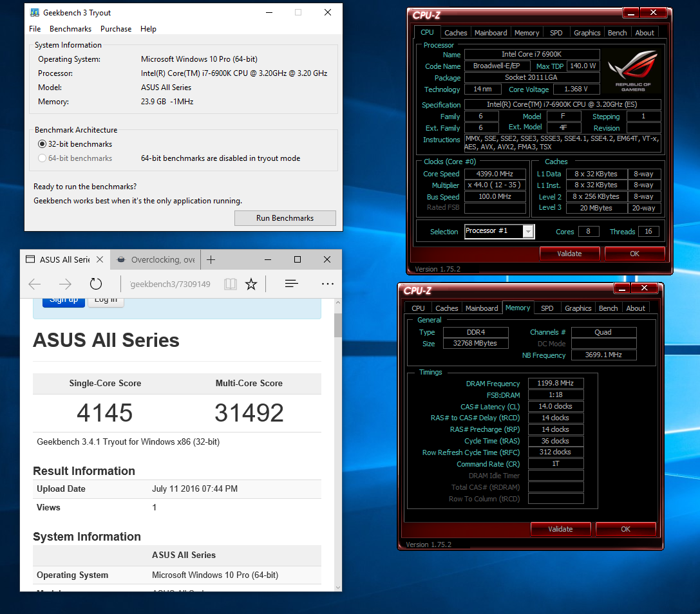
Task: Open Geekbench Purchase menu
Action: tap(116, 28)
